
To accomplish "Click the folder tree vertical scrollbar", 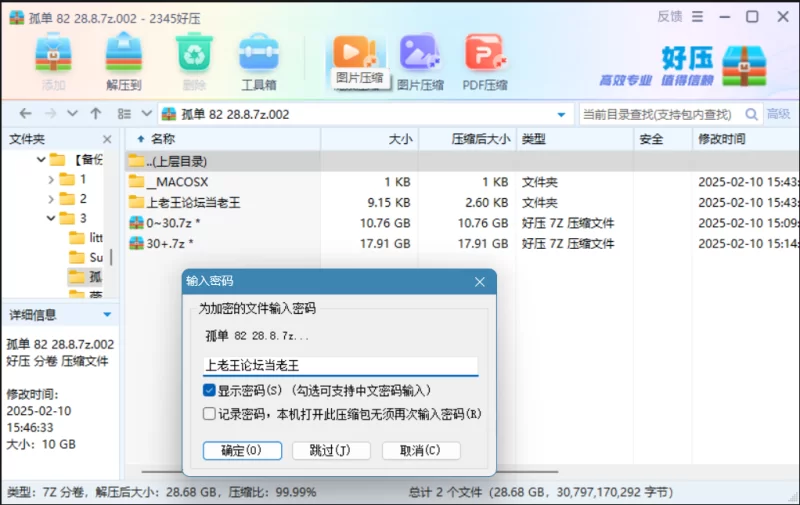I will 111,257.
